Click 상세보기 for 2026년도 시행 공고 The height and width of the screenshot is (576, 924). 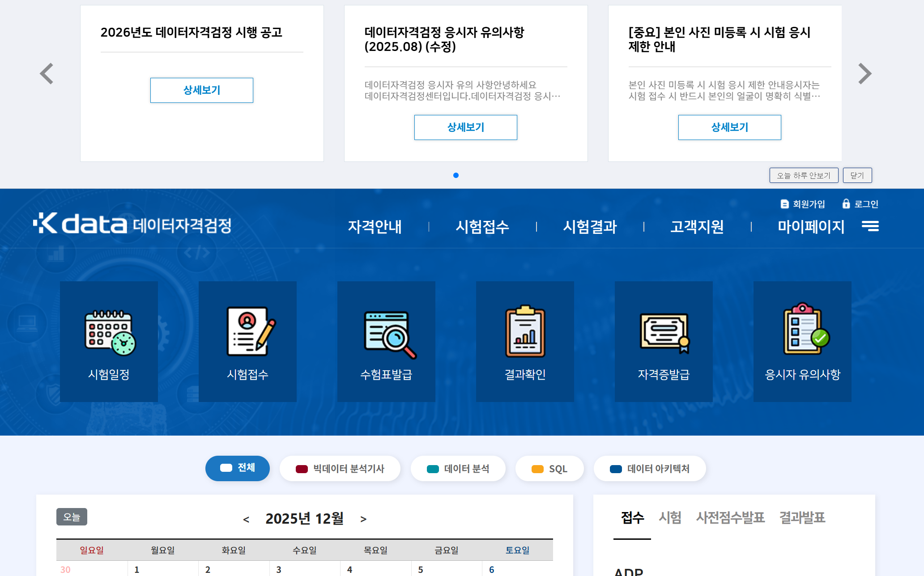pos(201,90)
